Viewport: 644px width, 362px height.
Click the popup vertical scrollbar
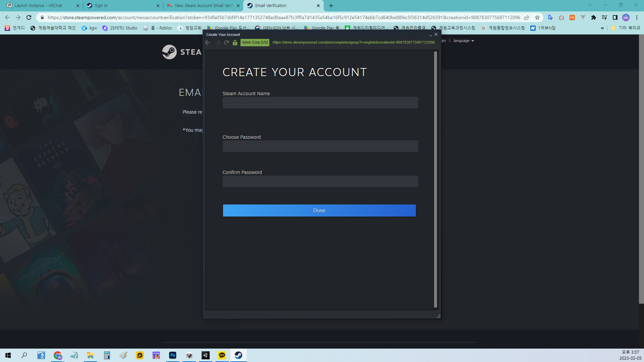435,179
